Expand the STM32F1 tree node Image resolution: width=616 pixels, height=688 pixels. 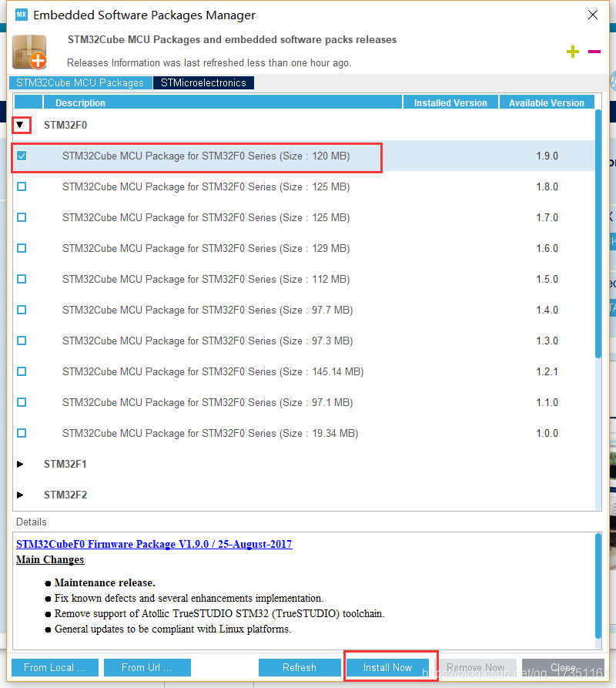[x=20, y=464]
